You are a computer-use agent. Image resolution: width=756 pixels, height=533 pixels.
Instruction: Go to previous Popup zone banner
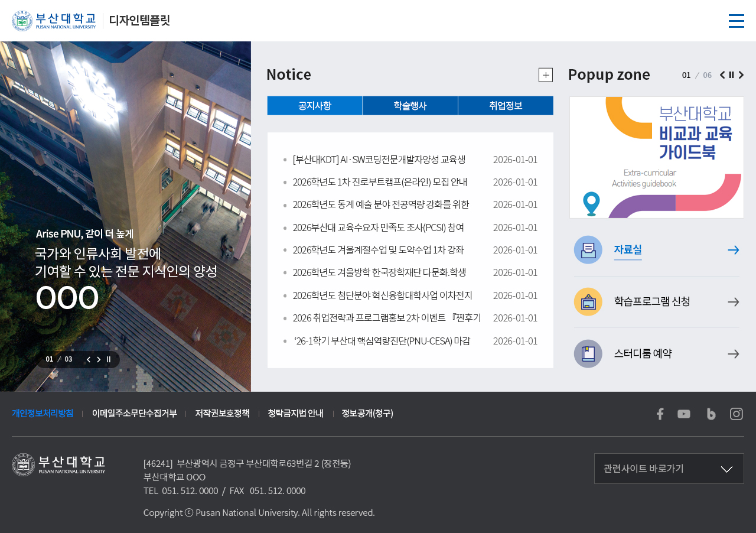(722, 75)
